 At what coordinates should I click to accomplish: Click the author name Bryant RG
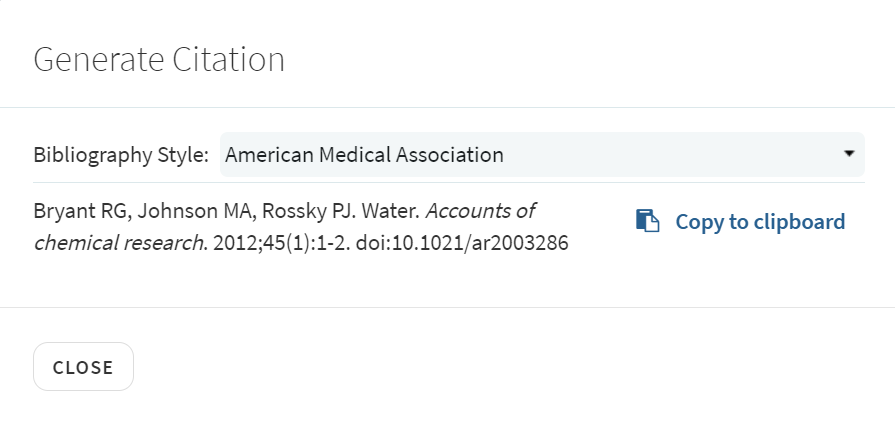click(x=80, y=212)
